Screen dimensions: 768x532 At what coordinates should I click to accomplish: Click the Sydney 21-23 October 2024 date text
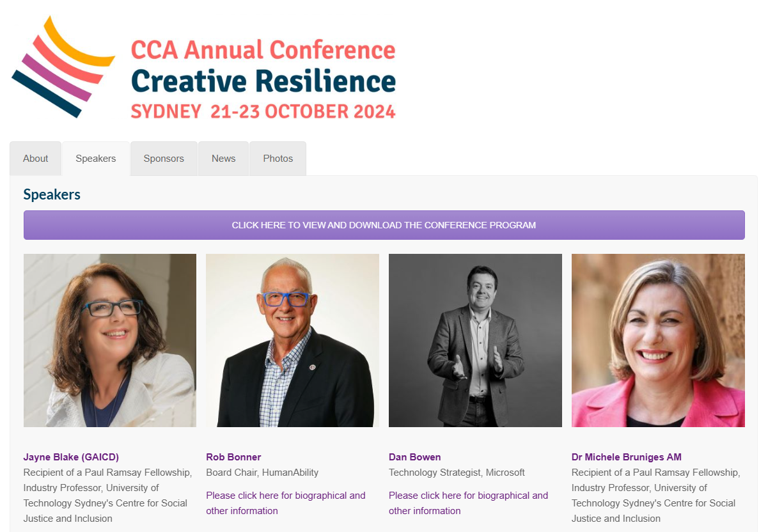263,111
